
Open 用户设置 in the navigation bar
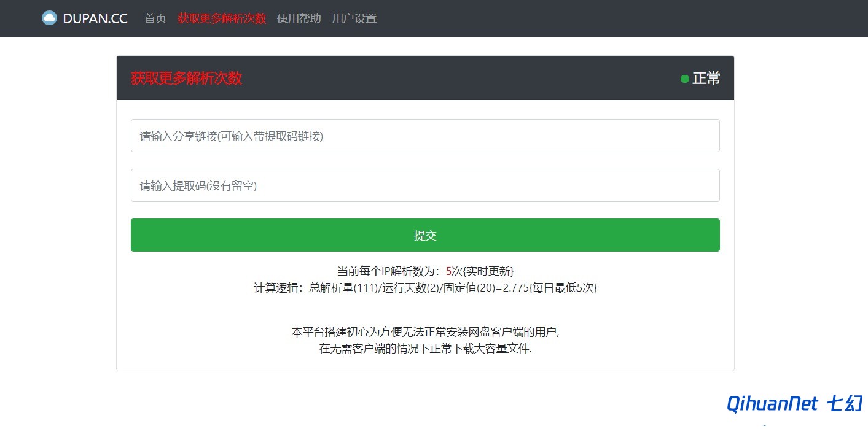point(354,18)
